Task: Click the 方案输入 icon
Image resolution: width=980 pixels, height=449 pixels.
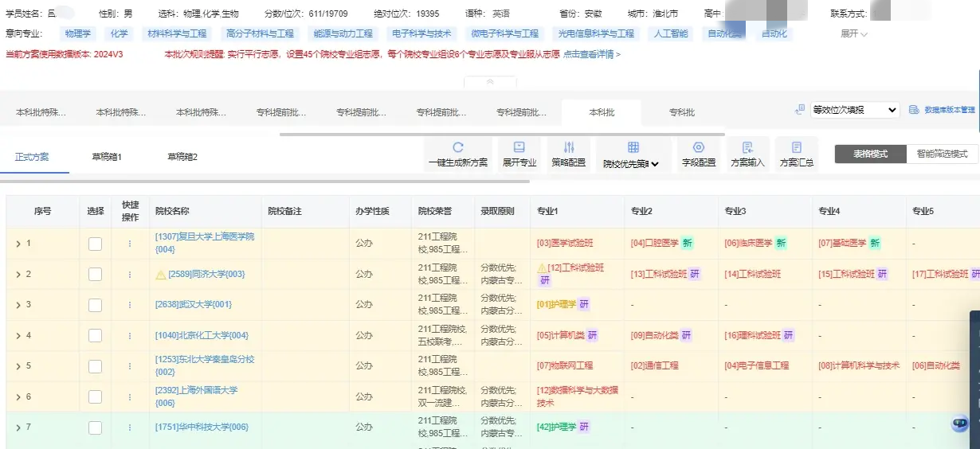Action: pos(747,147)
